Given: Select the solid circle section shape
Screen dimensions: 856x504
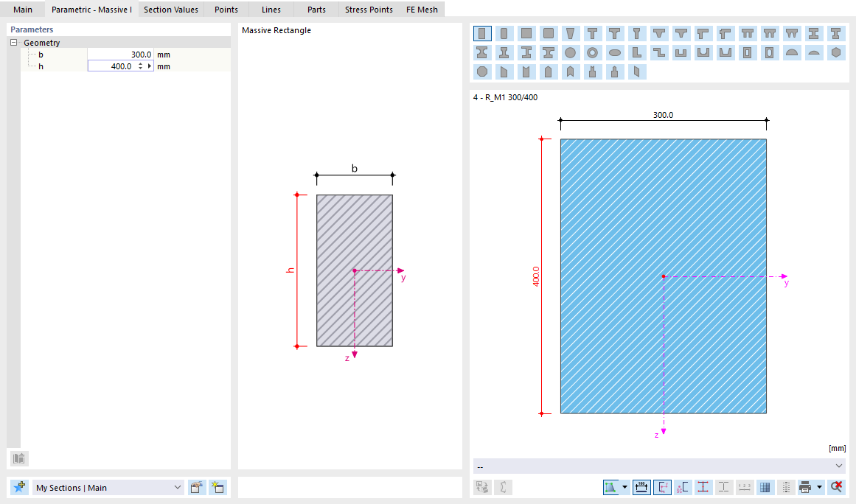Looking at the screenshot, I should (x=571, y=52).
